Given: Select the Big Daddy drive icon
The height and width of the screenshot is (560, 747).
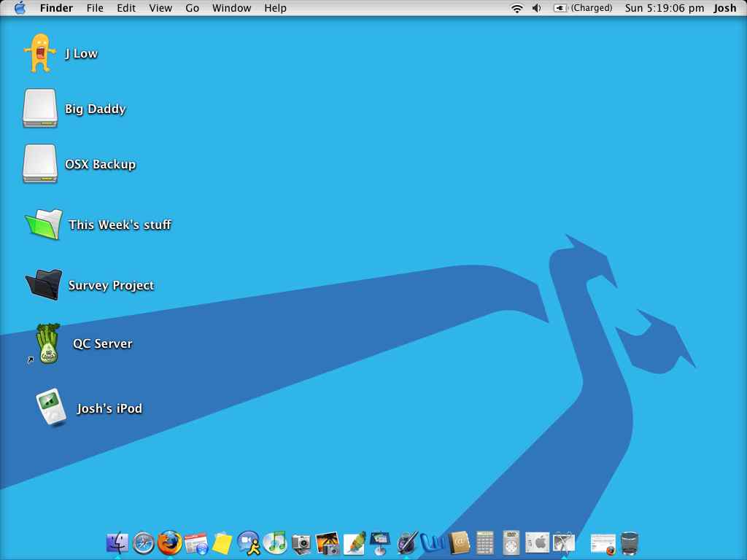Looking at the screenshot, I should point(40,108).
